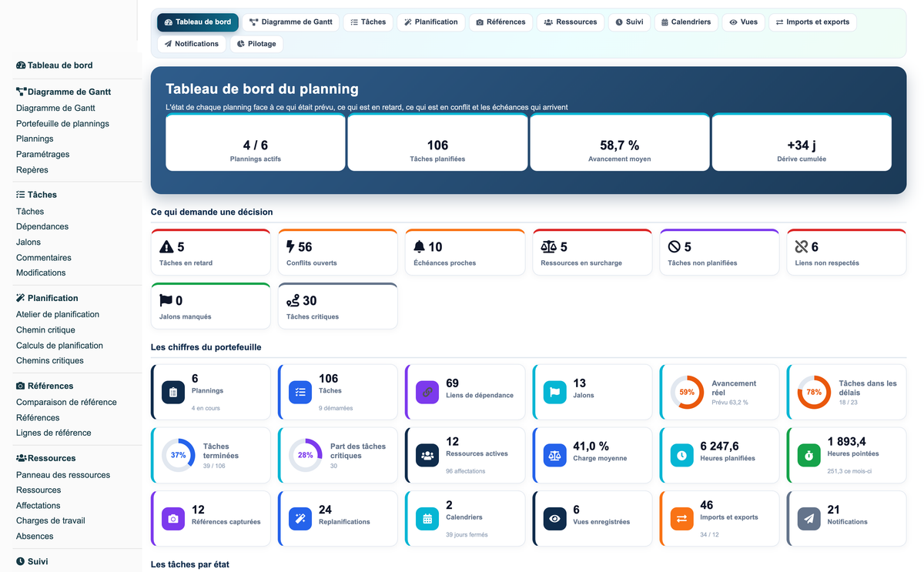924x572 pixels.
Task: Open Commentaires in the sidebar
Action: pyautogui.click(x=44, y=258)
